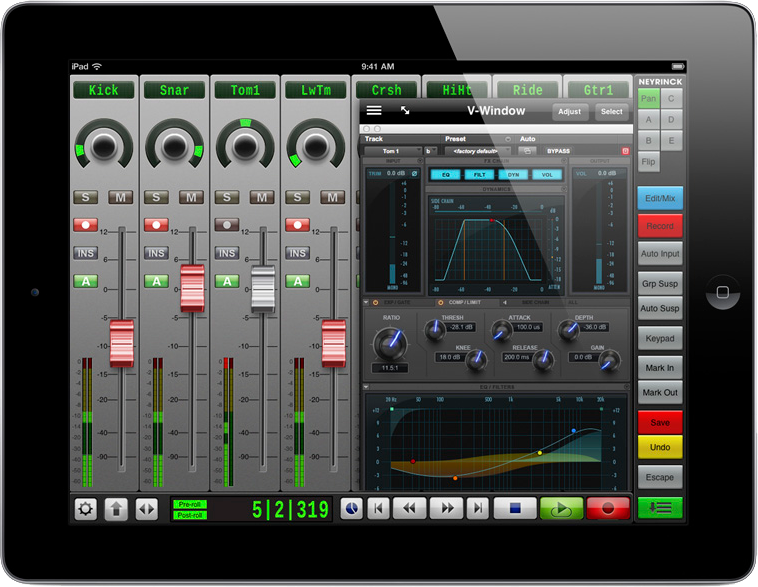This screenshot has width=758, height=587.
Task: Toggle Post-roll in transport
Action: (190, 515)
